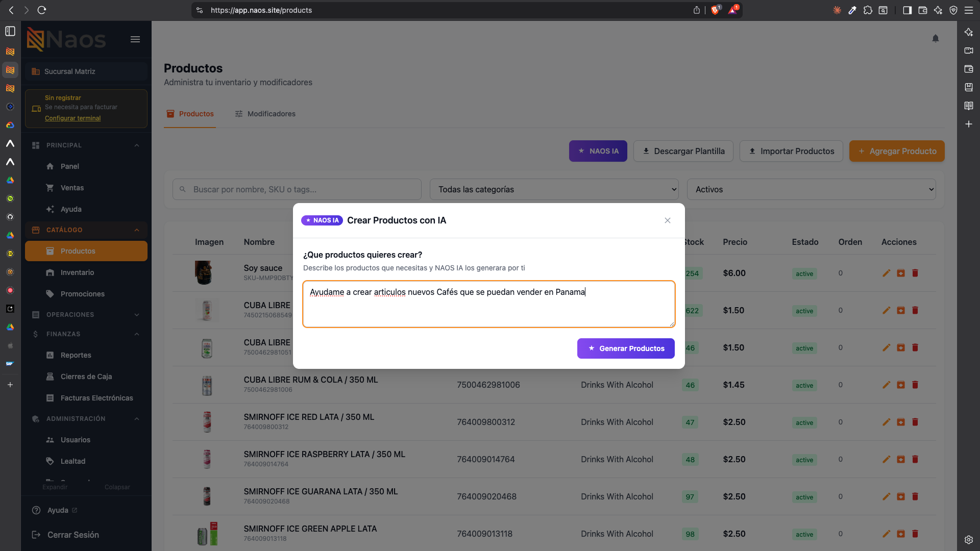Open Lealtad in the sidebar
The image size is (980, 551).
[x=86, y=461]
